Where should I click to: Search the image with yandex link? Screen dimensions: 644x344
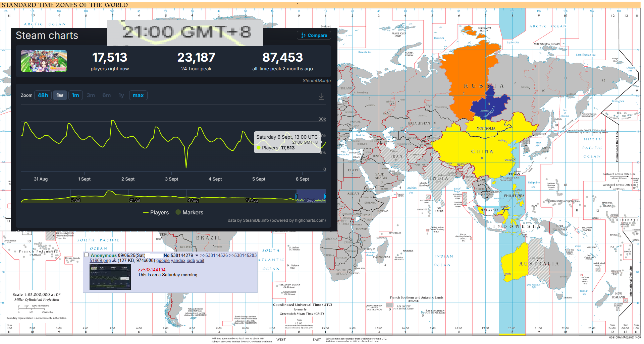click(x=178, y=261)
